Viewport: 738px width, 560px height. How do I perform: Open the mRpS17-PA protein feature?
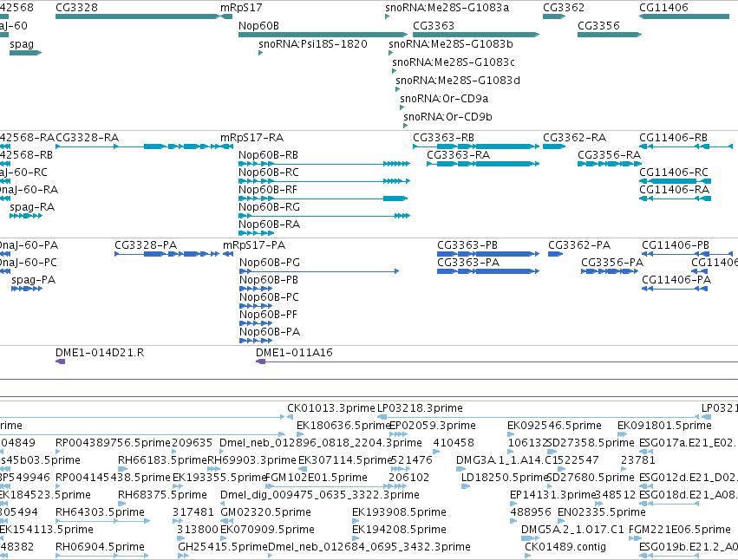pos(228,254)
